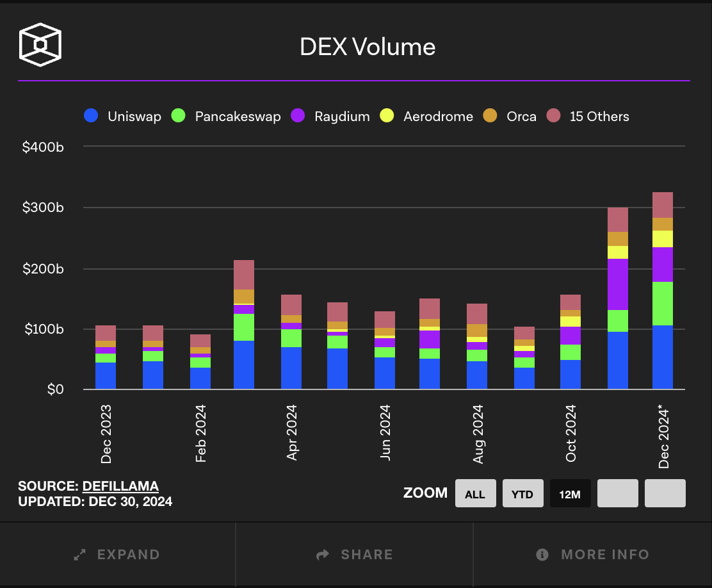The image size is (712, 588).
Task: Click the Apr 2024 x-axis label
Action: point(291,432)
